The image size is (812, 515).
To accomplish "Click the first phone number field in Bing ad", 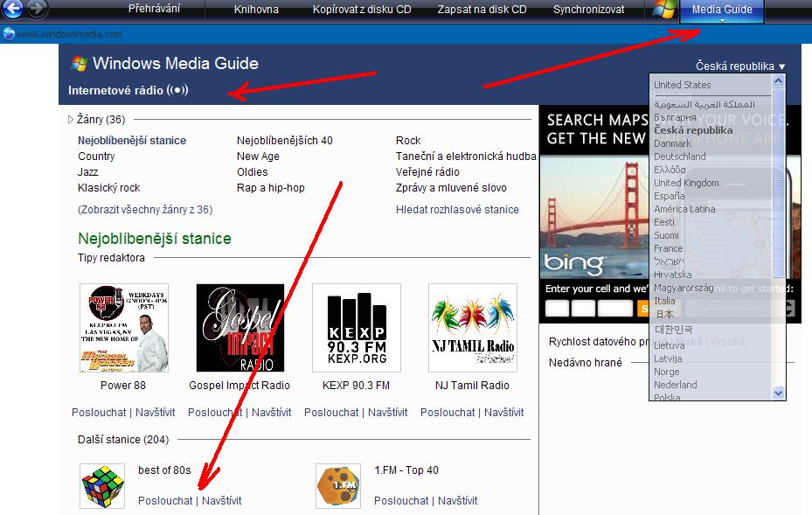I will [558, 309].
